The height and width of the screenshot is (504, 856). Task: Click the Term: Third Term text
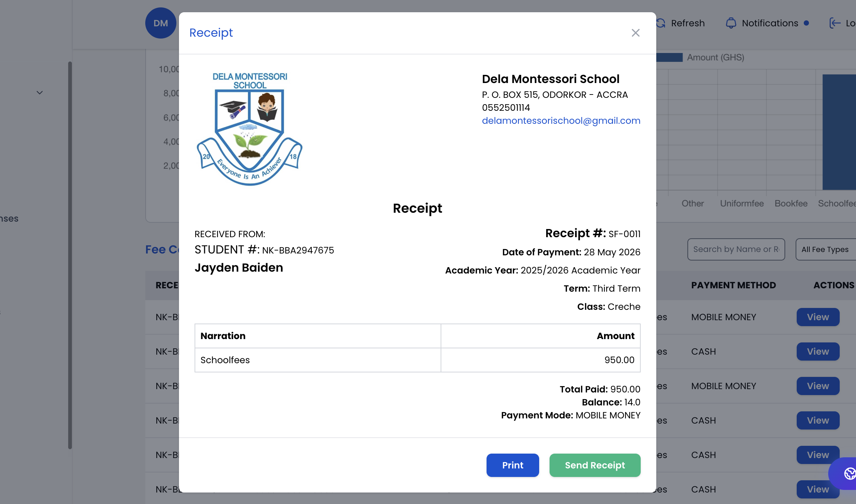click(602, 289)
